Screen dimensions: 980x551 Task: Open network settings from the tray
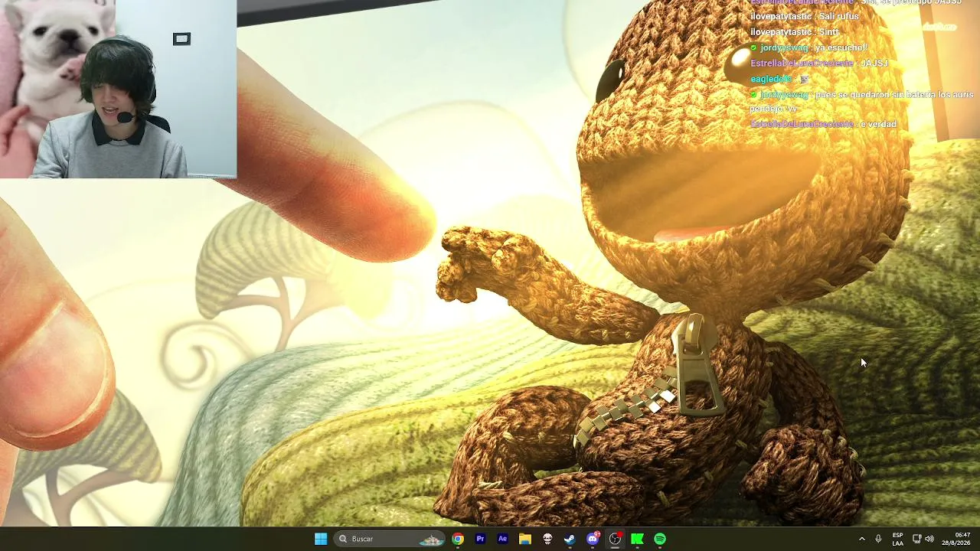pos(916,539)
